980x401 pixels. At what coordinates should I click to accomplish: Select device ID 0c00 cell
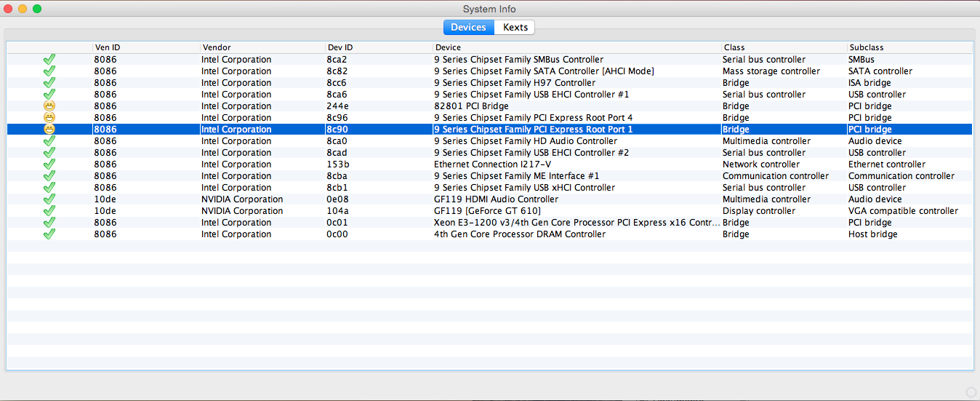pos(337,234)
